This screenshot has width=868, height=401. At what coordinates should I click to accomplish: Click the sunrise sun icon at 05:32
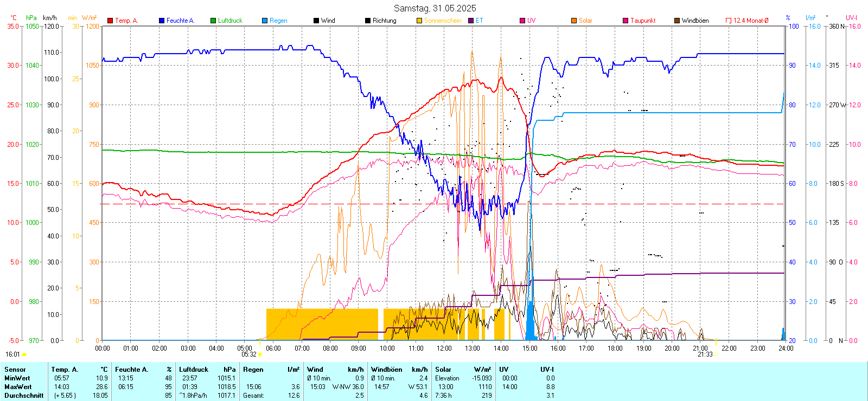(260, 354)
